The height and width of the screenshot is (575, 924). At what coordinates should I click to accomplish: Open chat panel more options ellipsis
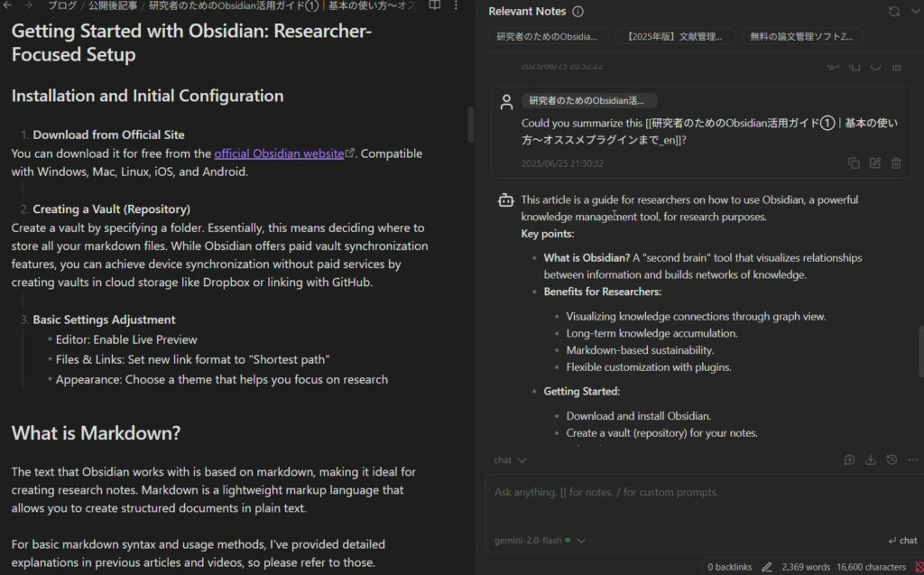click(913, 460)
